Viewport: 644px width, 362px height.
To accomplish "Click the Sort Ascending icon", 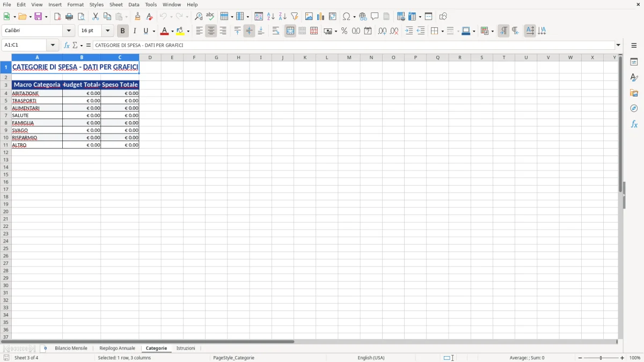I will click(x=271, y=17).
